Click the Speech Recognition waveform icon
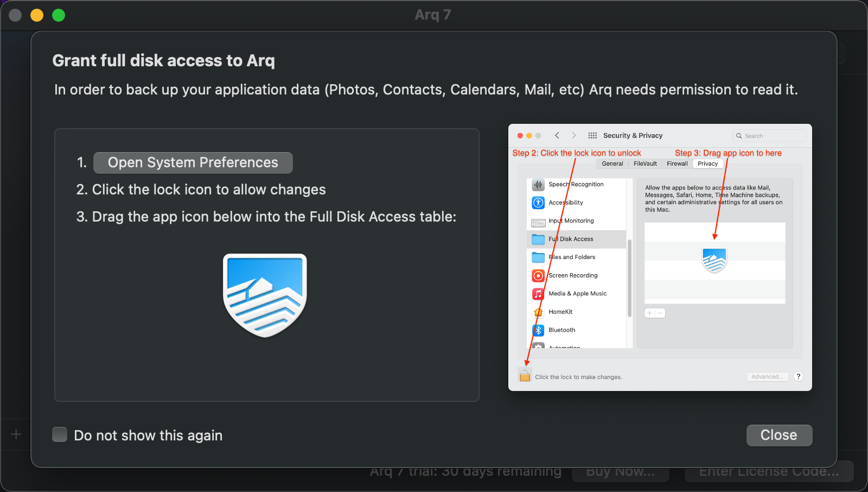868x492 pixels. tap(538, 185)
